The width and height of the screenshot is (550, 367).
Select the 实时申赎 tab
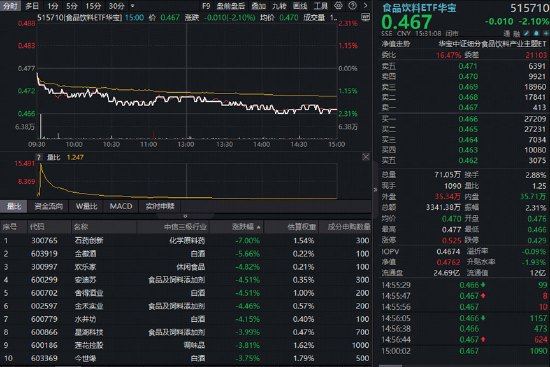pyautogui.click(x=160, y=206)
